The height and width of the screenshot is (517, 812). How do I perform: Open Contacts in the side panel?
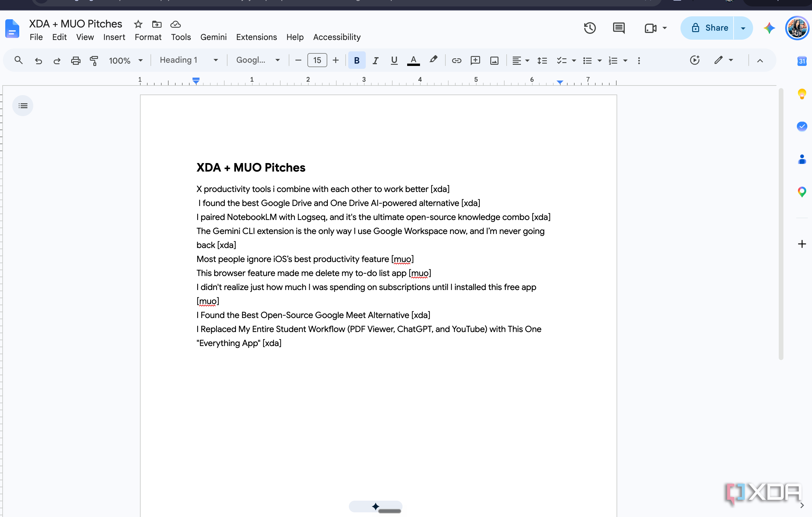801,159
